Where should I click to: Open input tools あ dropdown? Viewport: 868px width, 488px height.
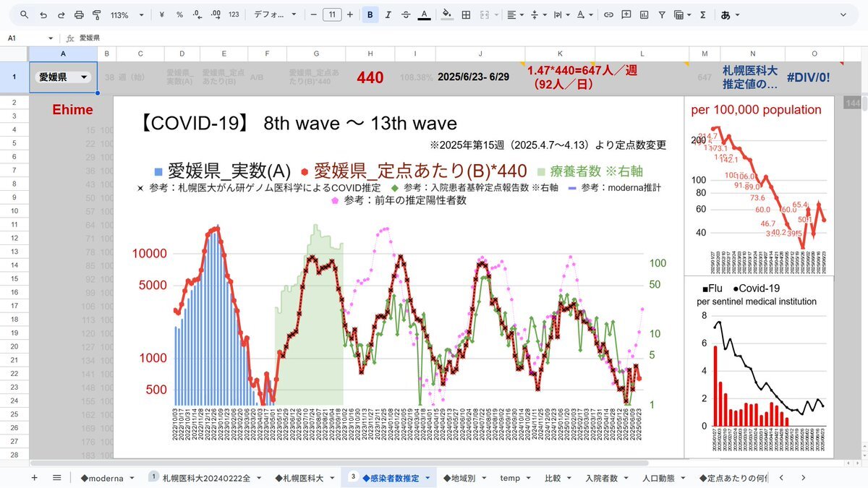coord(731,14)
